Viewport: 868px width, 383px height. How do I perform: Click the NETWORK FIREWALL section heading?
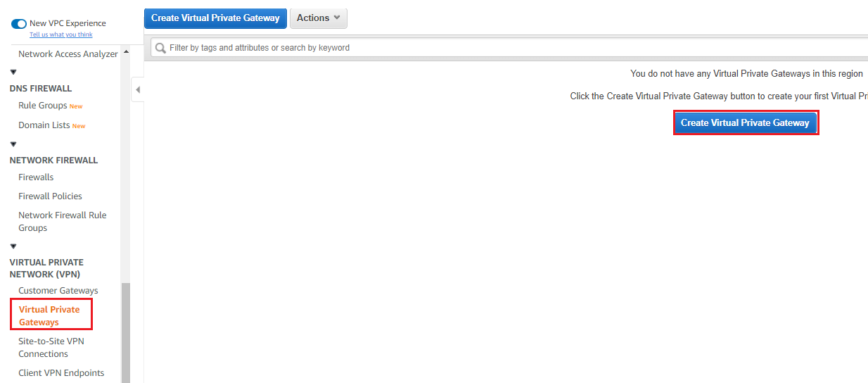(53, 161)
